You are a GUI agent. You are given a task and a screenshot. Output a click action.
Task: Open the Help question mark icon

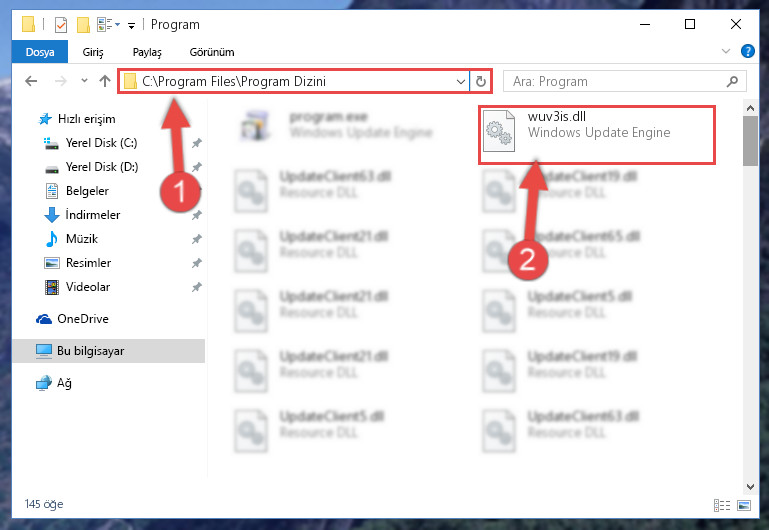click(x=747, y=51)
